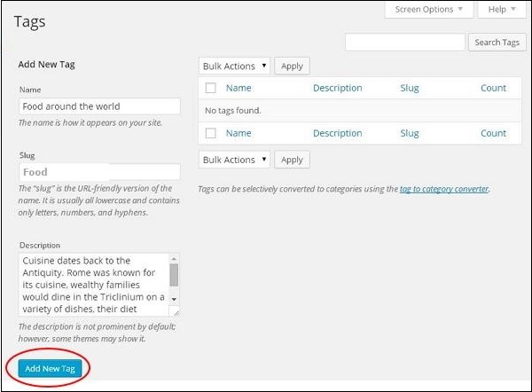Toggle the select-all checkbox in table footer
Viewport: 532px width, 392px height.
[x=210, y=133]
